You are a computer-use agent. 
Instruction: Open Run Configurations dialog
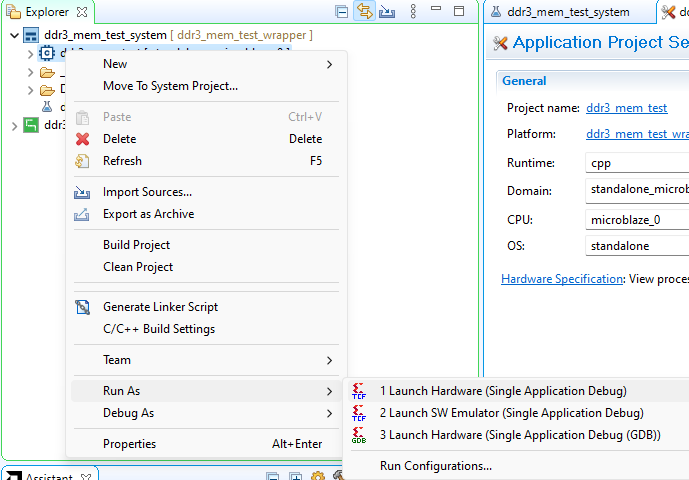coord(435,465)
